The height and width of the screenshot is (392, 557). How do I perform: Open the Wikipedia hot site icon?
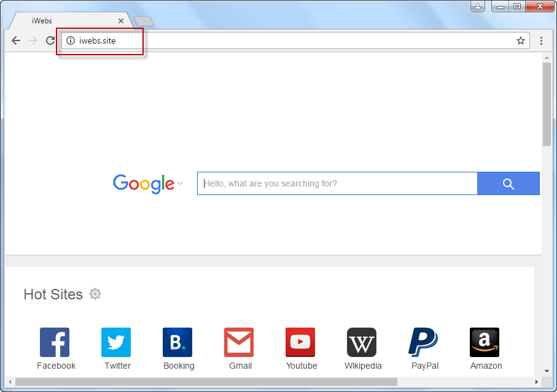point(362,342)
